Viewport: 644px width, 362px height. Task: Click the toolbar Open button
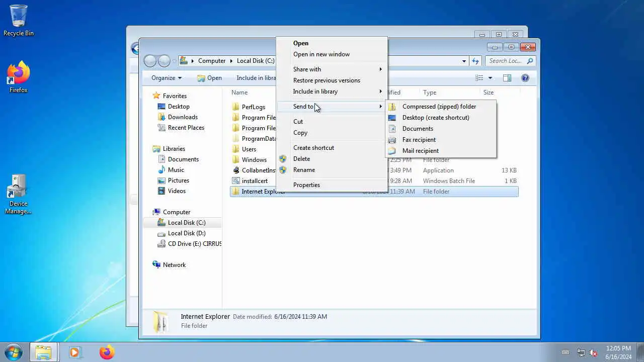(209, 78)
